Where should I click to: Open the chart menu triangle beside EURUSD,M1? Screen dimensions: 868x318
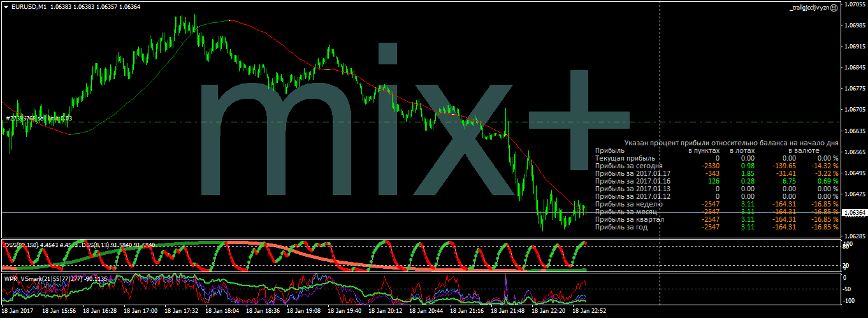pos(6,6)
